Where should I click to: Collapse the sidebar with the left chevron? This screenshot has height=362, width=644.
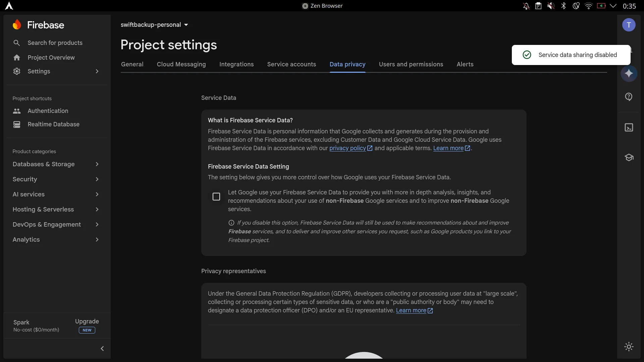[102, 349]
